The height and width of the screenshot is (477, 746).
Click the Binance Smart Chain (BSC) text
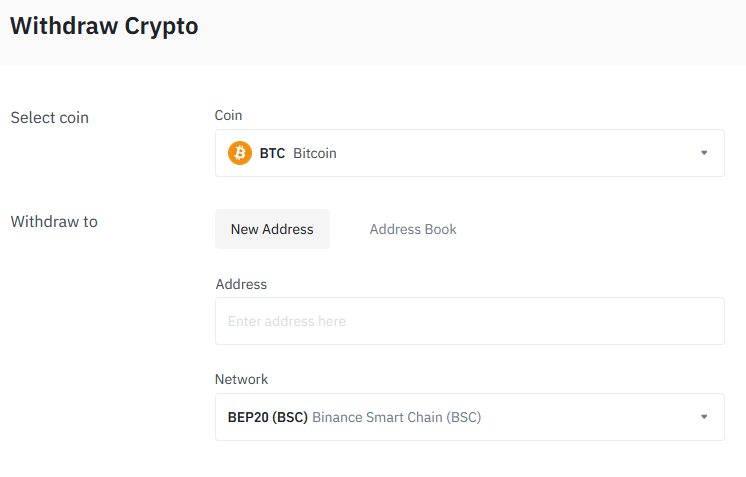pos(397,417)
